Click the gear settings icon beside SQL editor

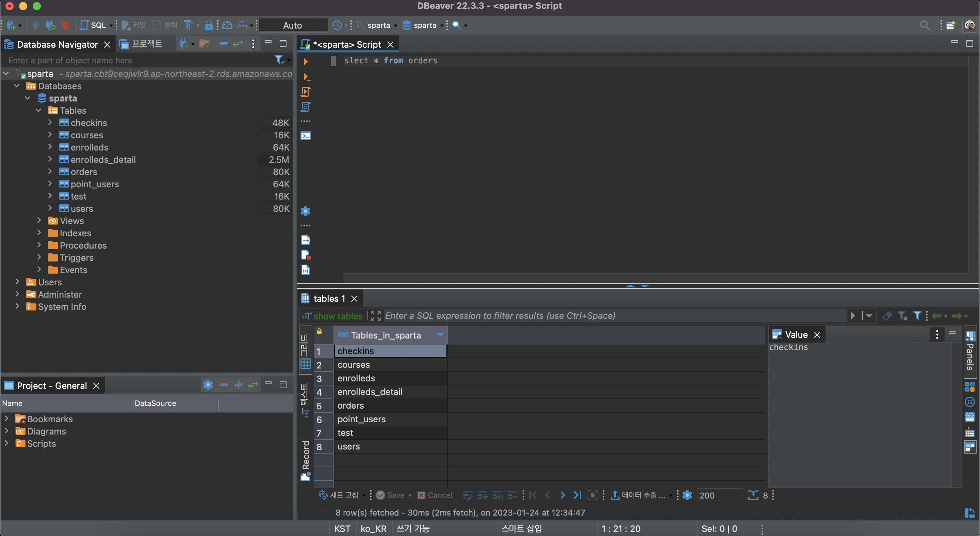[306, 211]
